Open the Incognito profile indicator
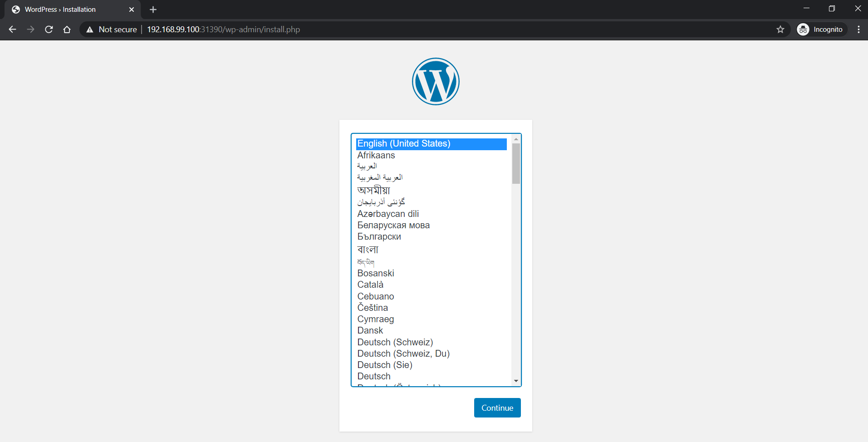Viewport: 868px width, 442px height. click(822, 29)
